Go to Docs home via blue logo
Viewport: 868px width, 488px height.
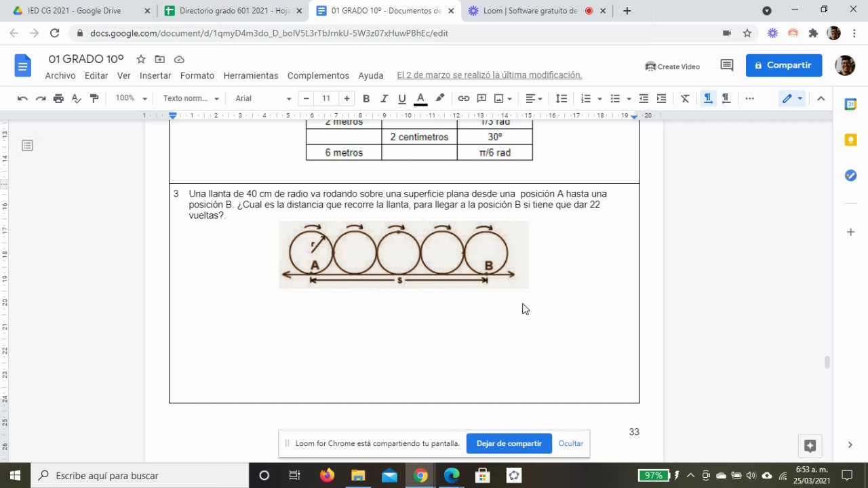pyautogui.click(x=23, y=66)
